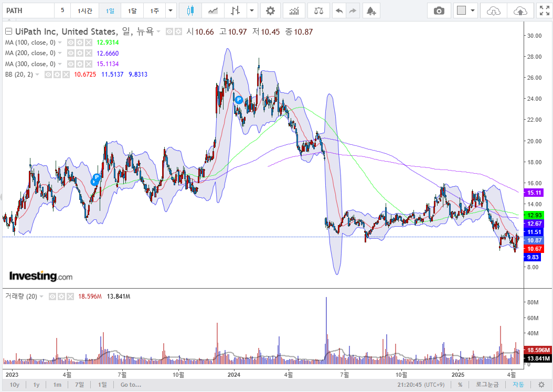Hide the MA 100 line

tap(71, 43)
